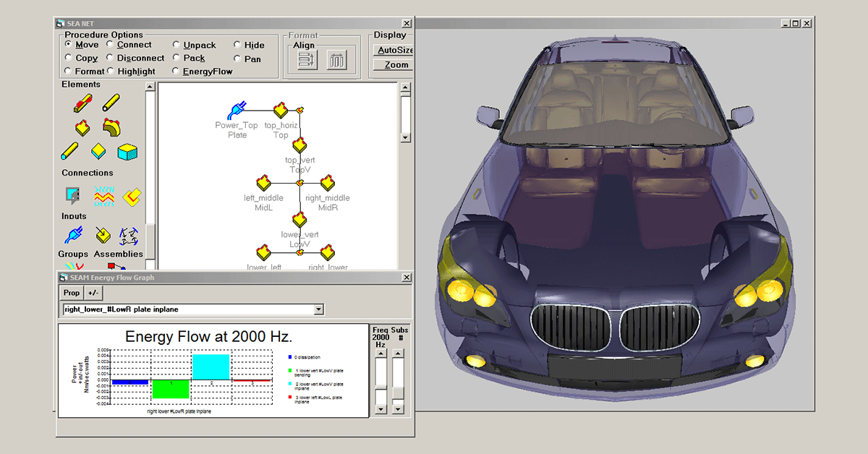Click the Subs scrollbar down arrow
868x454 pixels.
[397, 408]
